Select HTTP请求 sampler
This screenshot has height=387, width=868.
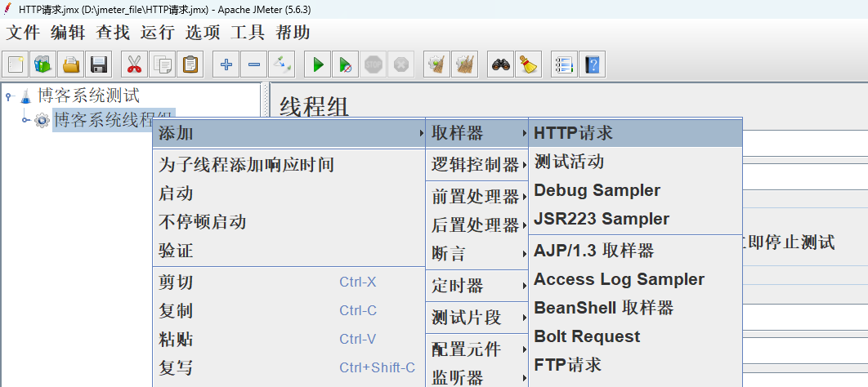click(636, 133)
